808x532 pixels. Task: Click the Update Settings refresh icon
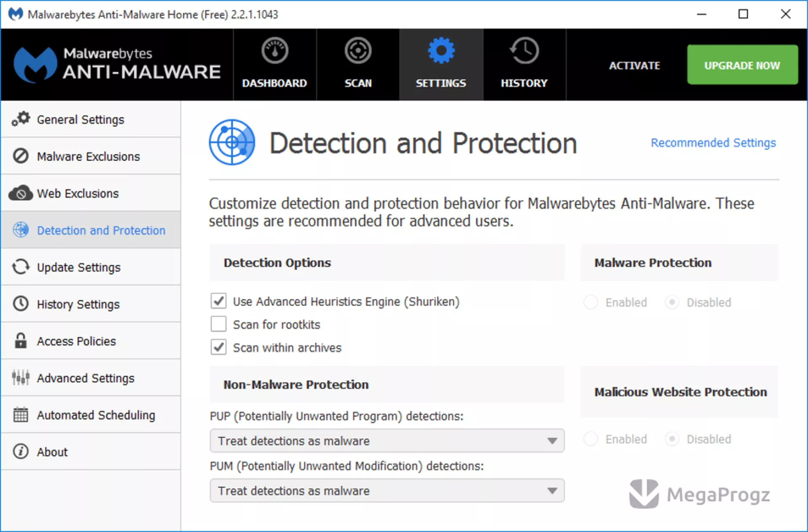tap(21, 267)
